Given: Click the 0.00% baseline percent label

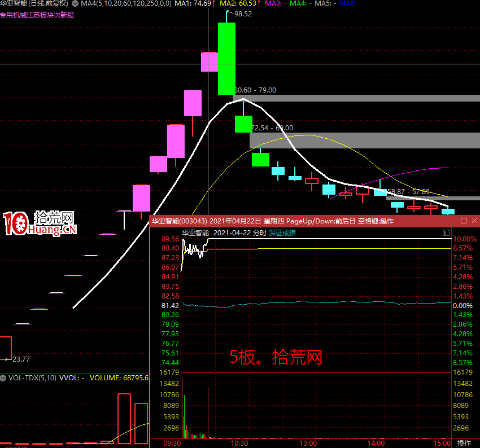Looking at the screenshot, I should tap(462, 305).
